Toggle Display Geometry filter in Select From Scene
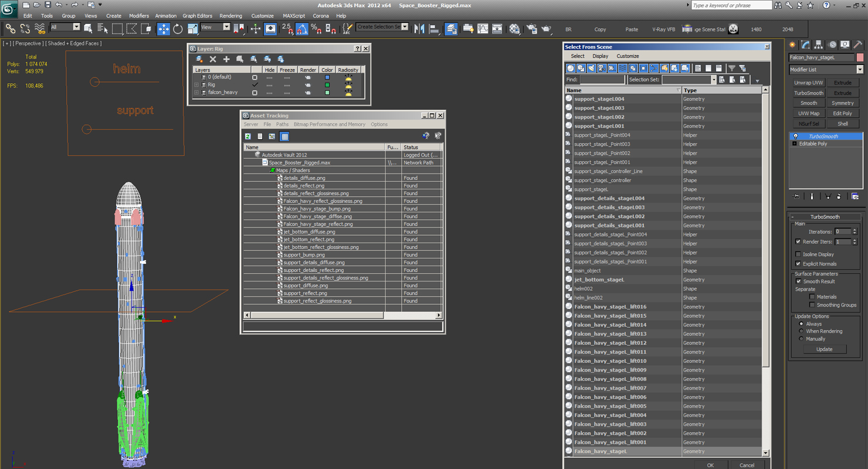The image size is (868, 469). pos(570,68)
